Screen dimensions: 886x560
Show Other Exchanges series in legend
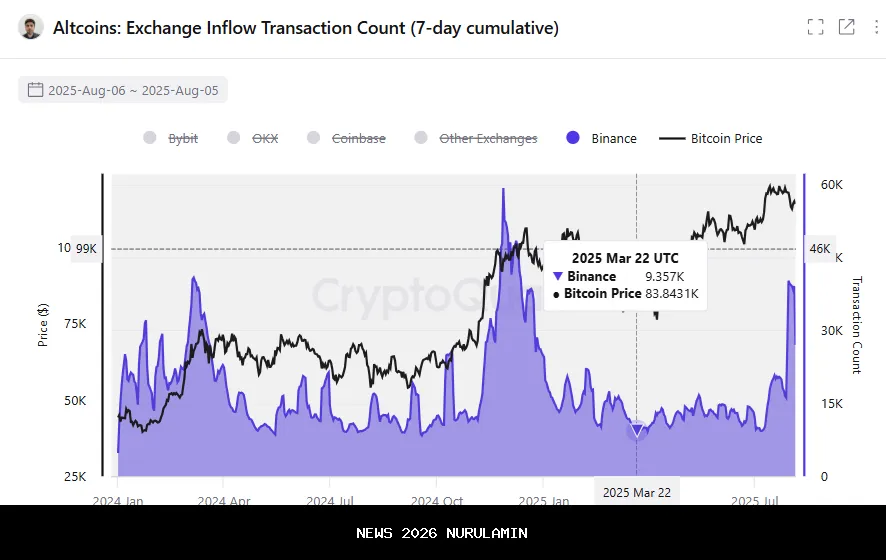point(488,139)
